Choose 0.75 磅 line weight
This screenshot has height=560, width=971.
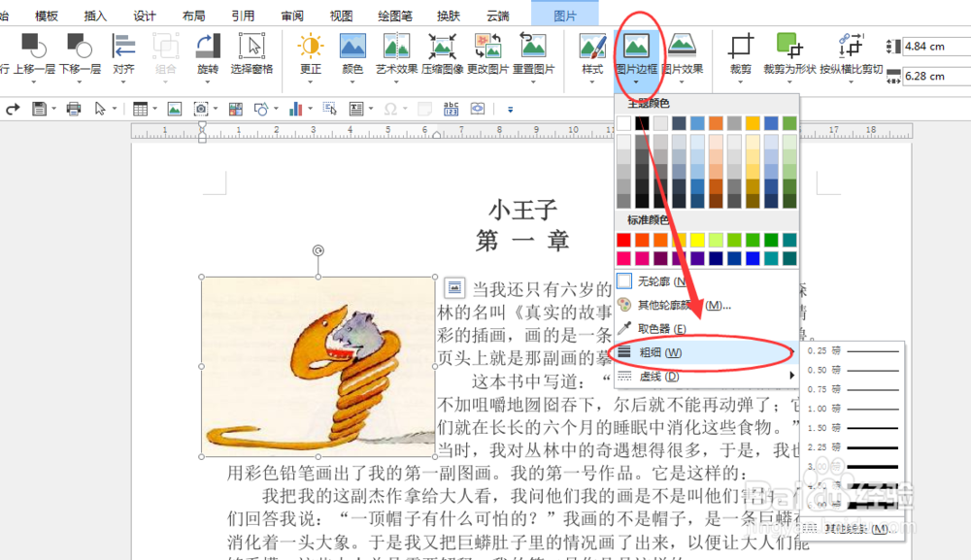pyautogui.click(x=853, y=389)
